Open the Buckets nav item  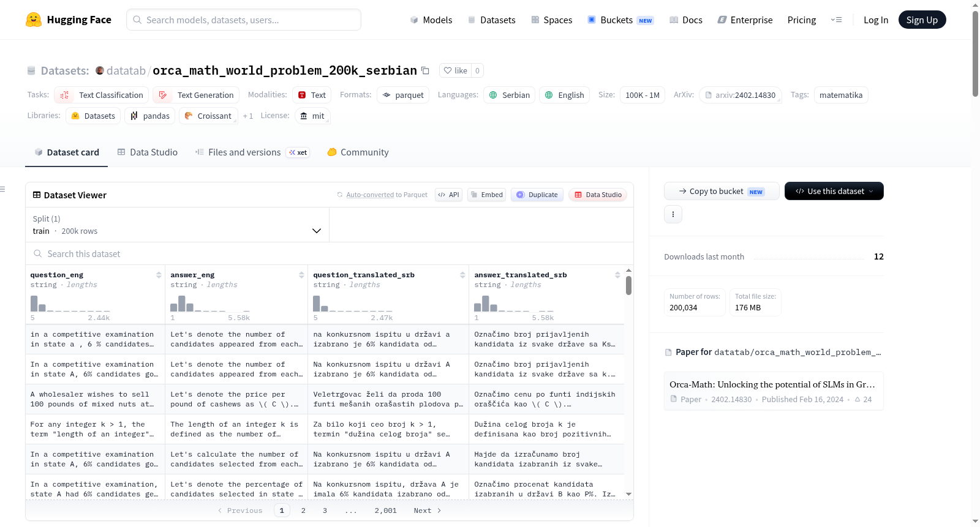click(620, 20)
